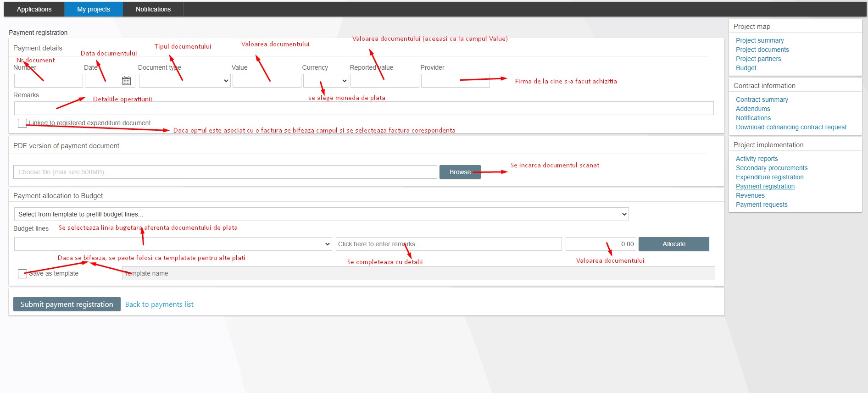Click the Browse file button

click(460, 172)
